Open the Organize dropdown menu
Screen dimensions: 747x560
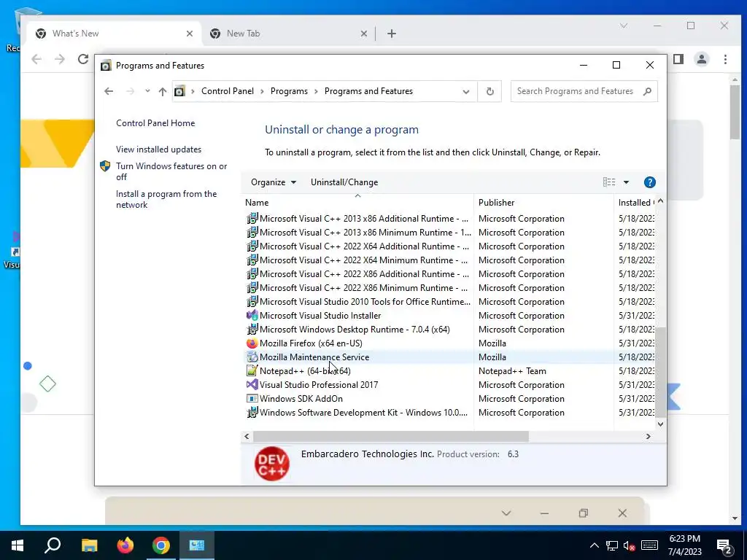tap(274, 182)
